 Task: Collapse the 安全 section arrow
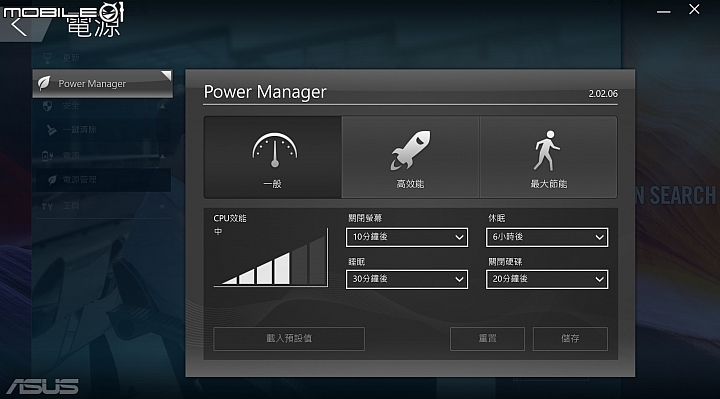click(x=162, y=107)
